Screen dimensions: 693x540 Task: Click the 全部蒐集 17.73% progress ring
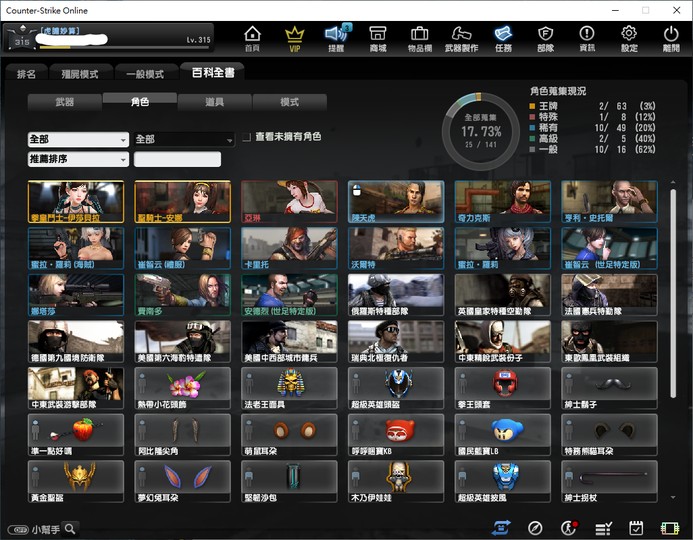pyautogui.click(x=480, y=131)
